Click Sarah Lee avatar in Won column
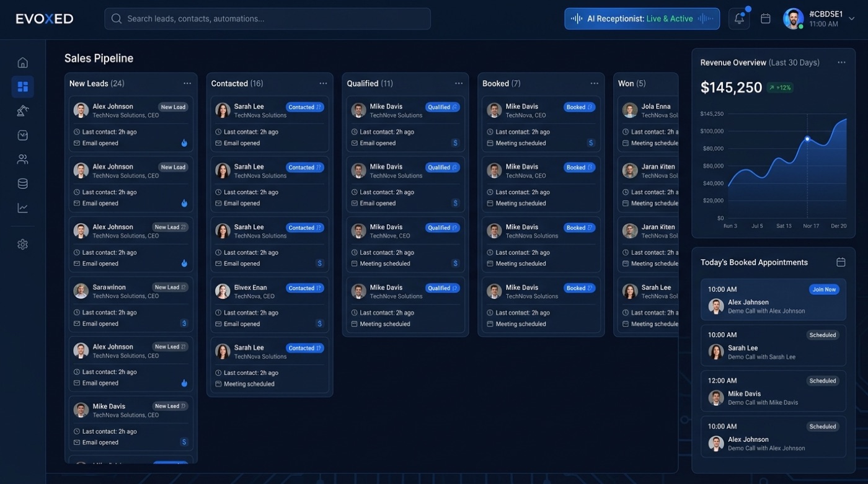Screen dimensions: 868x484 (x=630, y=291)
